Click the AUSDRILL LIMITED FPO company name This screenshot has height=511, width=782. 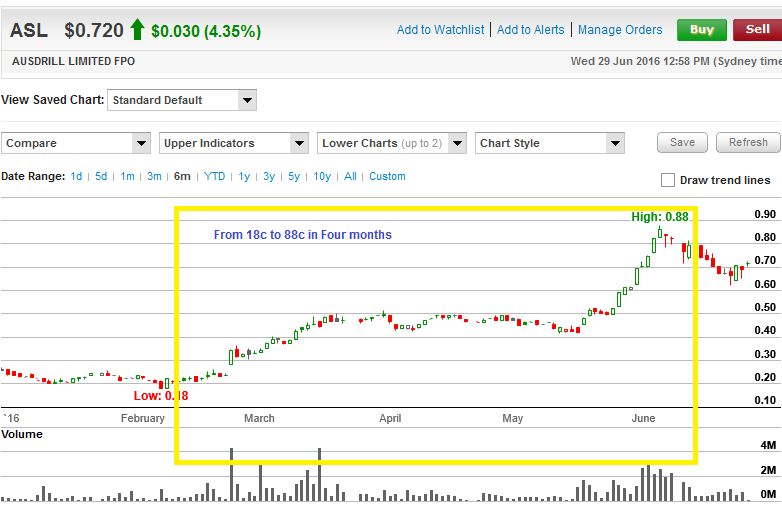point(73,61)
